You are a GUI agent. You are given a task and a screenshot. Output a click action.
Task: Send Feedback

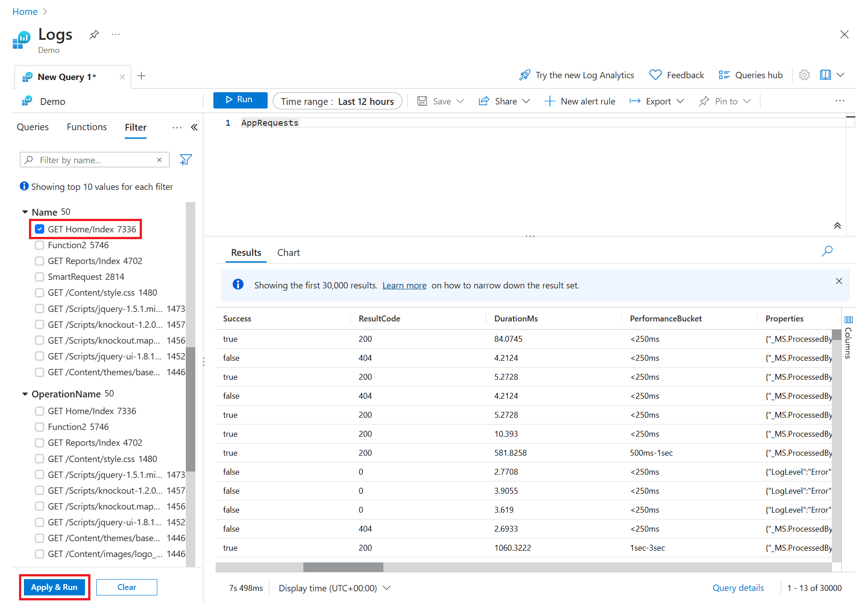[676, 75]
